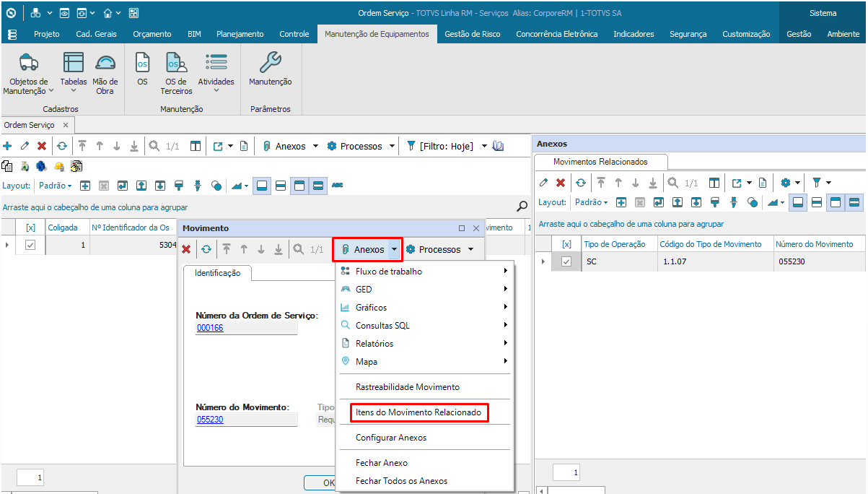Open the hamburger menu icon left of Projeto
This screenshot has height=494, width=868.
(x=12, y=34)
